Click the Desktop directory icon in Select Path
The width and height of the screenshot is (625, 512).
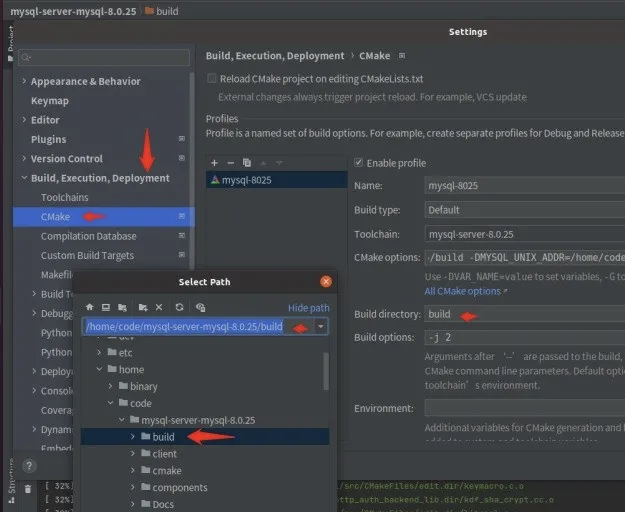pyautogui.click(x=105, y=308)
